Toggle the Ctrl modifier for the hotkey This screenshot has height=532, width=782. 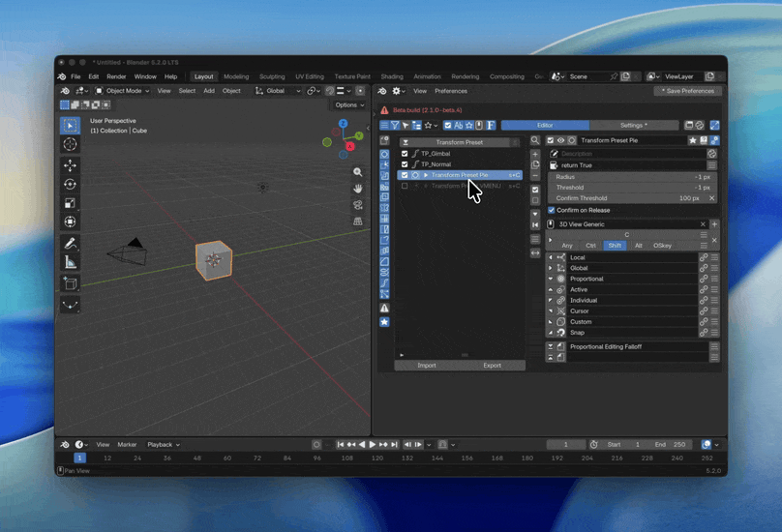click(x=590, y=246)
